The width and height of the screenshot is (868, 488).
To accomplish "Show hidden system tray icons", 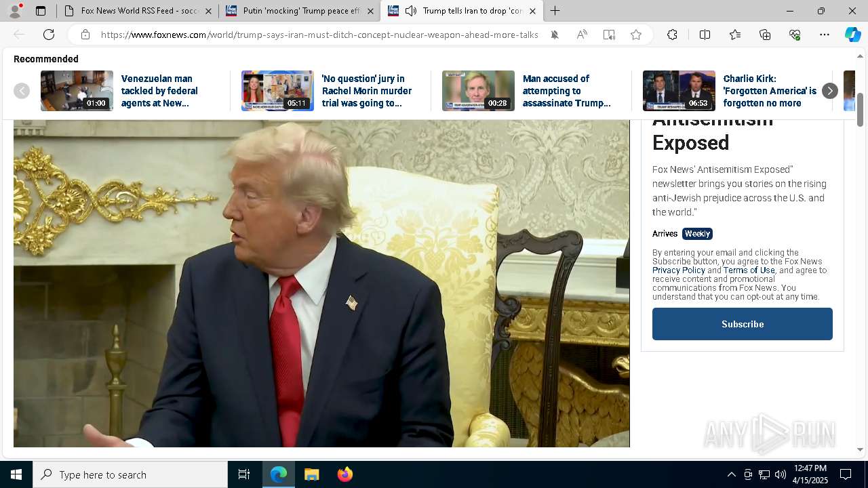I will point(731,474).
